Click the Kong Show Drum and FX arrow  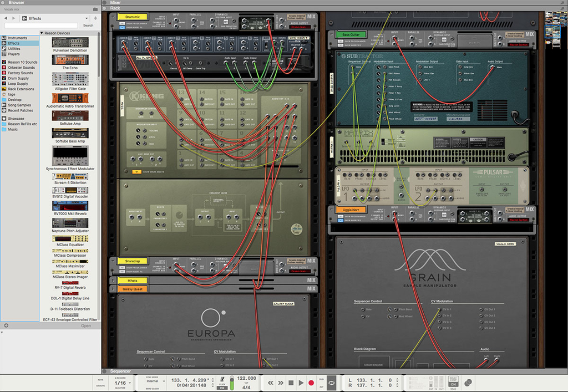[136, 172]
